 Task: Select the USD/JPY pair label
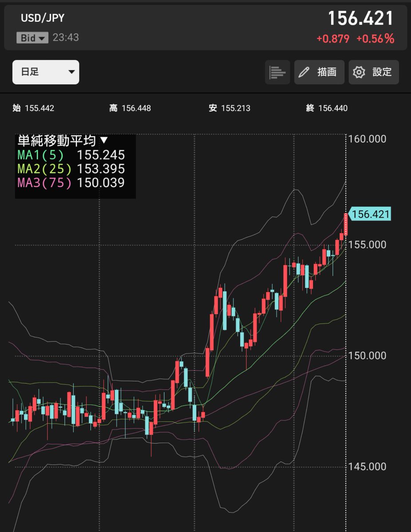pyautogui.click(x=43, y=18)
